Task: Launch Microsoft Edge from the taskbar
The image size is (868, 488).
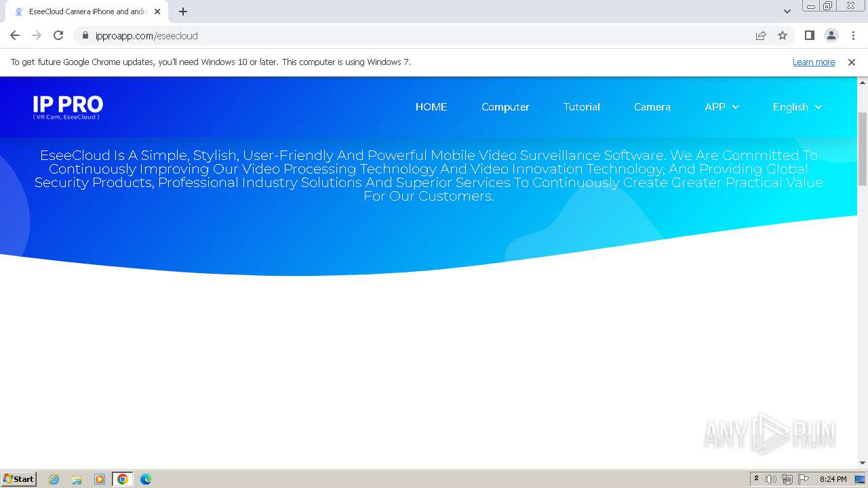Action: 146,479
